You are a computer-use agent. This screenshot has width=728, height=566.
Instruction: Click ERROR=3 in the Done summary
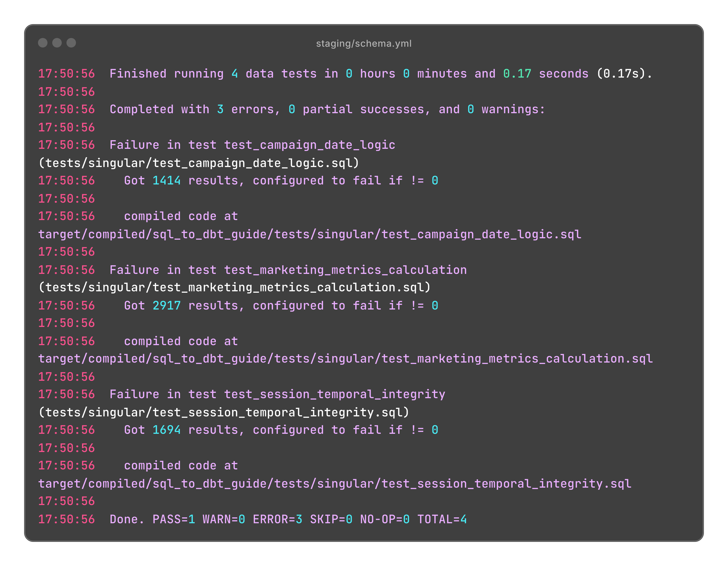277,519
